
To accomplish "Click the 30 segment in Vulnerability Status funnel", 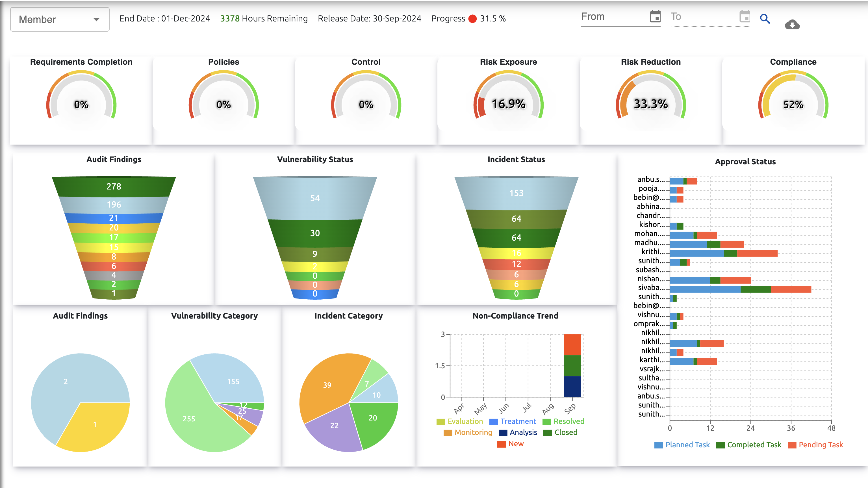I will click(315, 233).
